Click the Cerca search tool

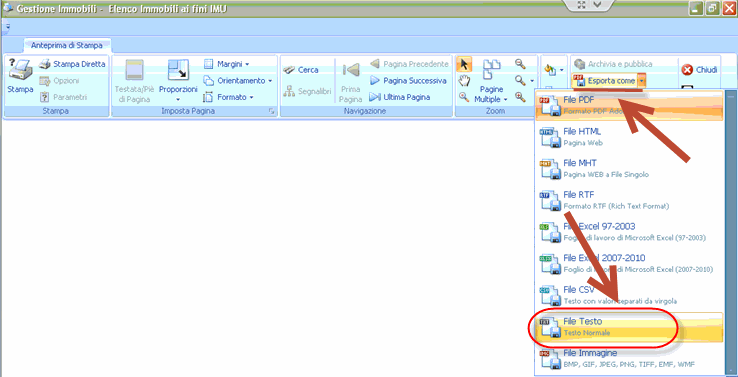[301, 70]
